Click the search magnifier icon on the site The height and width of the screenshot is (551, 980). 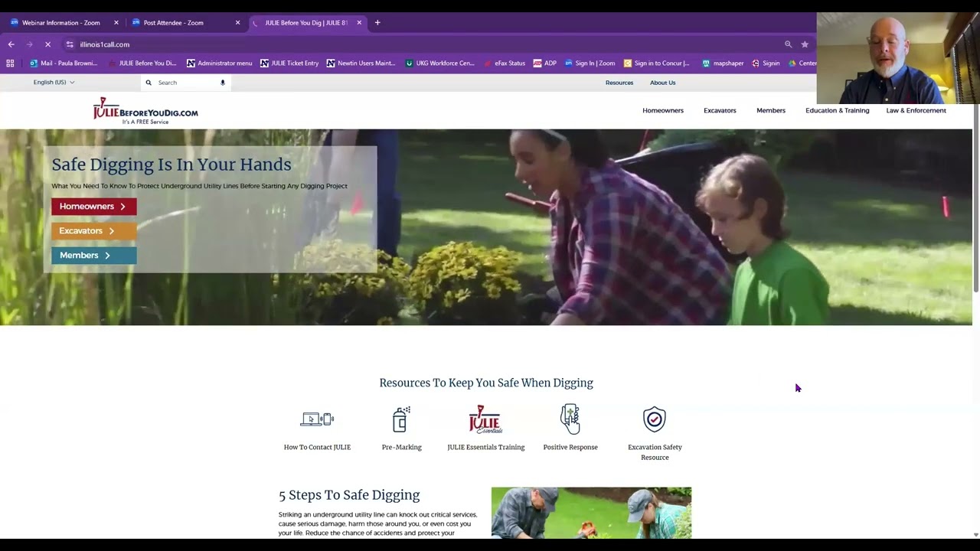tap(149, 83)
